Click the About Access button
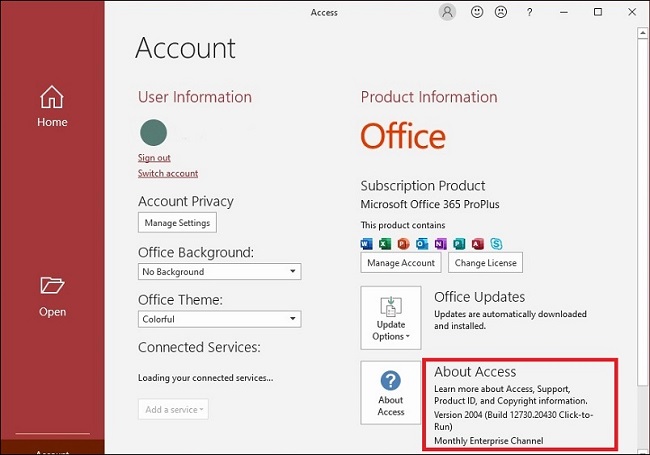Viewport: 650px width, 455px height. 391,392
